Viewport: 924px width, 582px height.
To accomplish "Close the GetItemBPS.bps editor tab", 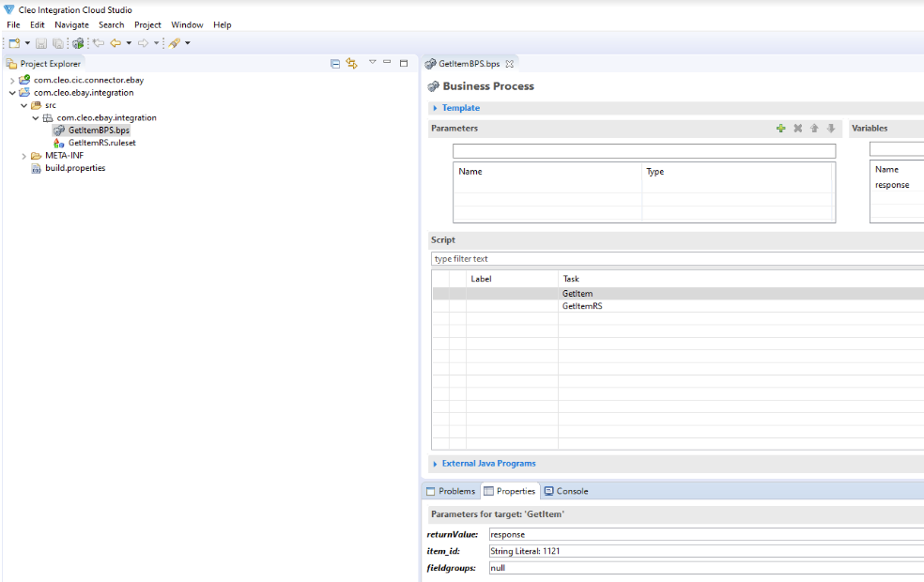I will click(x=510, y=64).
